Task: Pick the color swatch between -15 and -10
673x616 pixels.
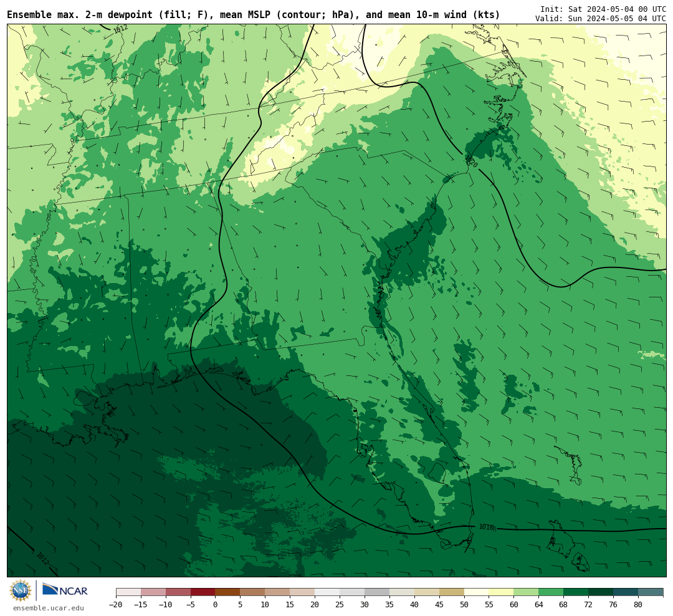Action: [x=153, y=592]
